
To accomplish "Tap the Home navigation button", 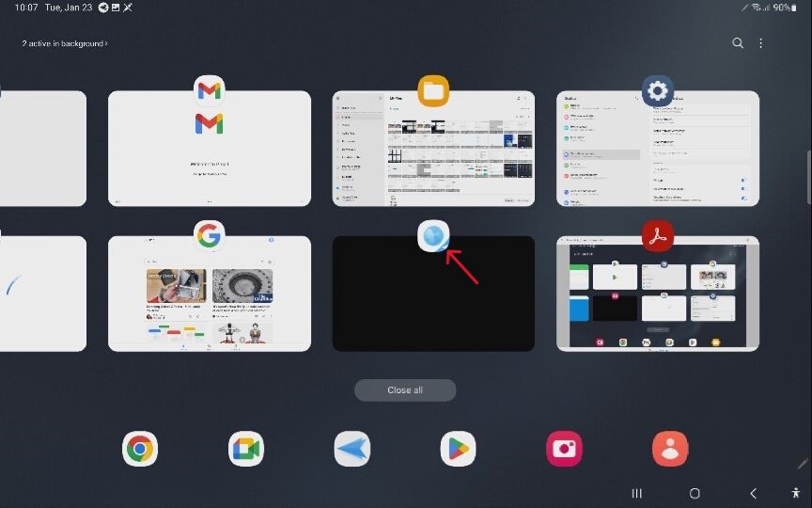I will pos(695,493).
